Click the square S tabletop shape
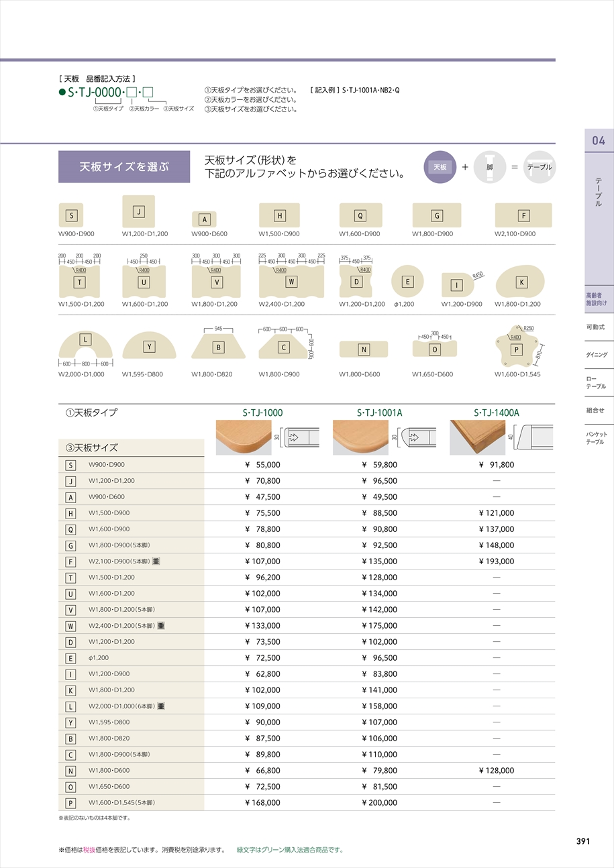This screenshot has width=614, height=868. 70,215
